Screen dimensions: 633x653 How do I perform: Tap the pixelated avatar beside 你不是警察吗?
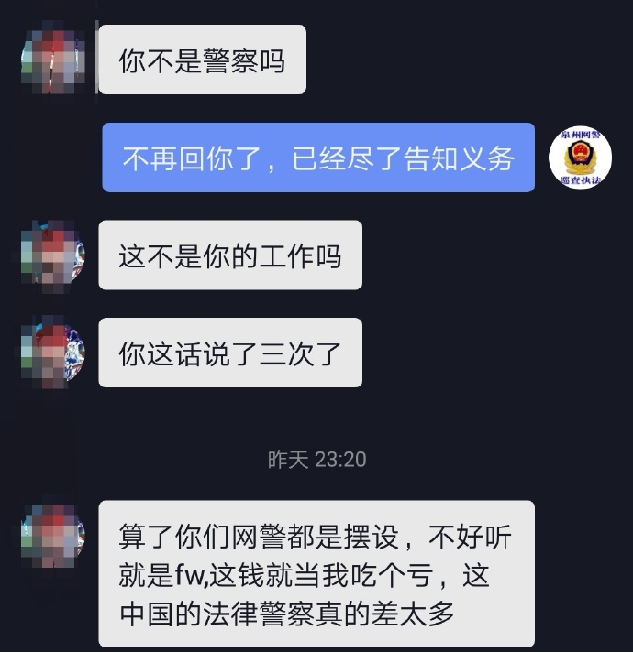pyautogui.click(x=53, y=59)
